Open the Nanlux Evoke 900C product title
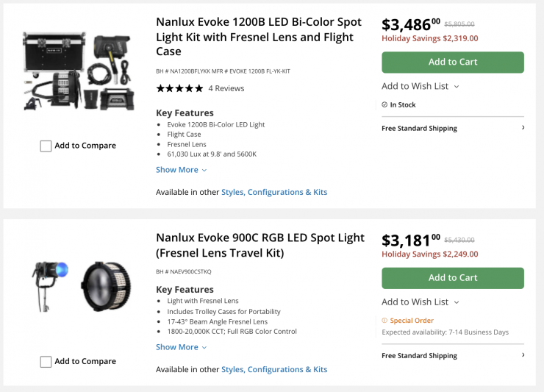Screen dimensions: 544x392 260,245
